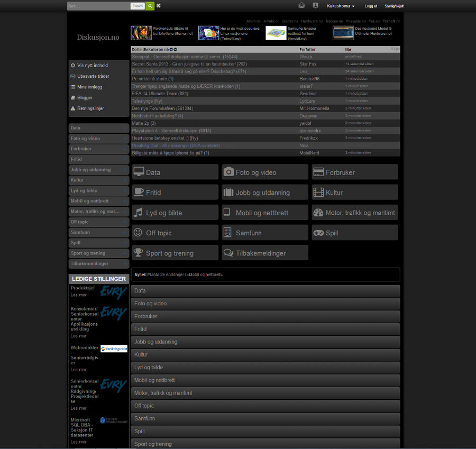Image resolution: width=476 pixels, height=449 pixels.
Task: Click the smiley icon on Off topic
Action: (139, 232)
